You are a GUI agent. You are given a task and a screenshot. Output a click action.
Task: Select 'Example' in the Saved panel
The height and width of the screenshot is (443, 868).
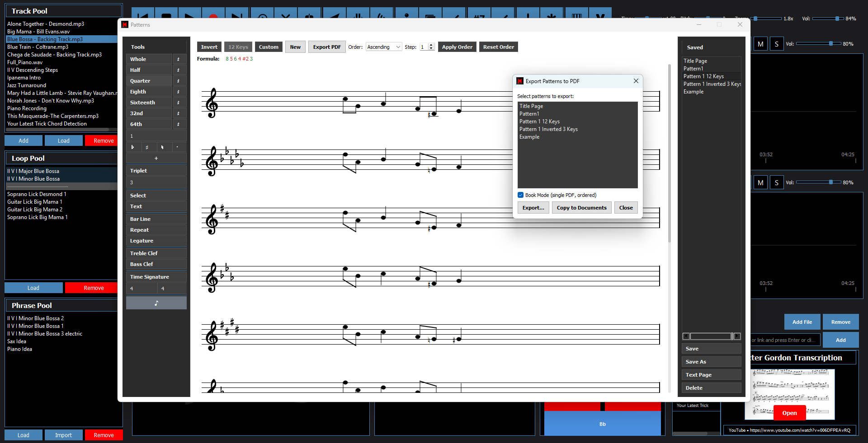(693, 92)
